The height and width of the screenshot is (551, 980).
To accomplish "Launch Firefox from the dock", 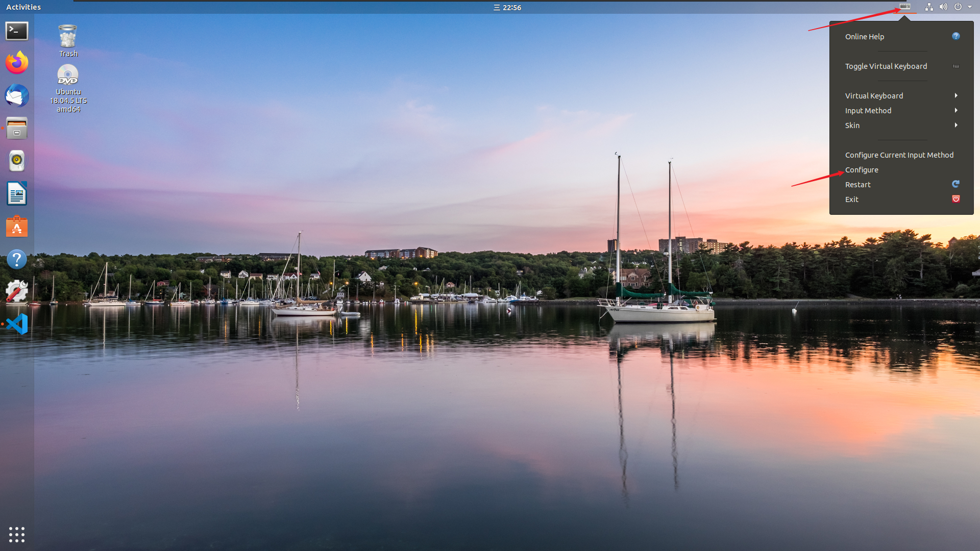I will (17, 63).
